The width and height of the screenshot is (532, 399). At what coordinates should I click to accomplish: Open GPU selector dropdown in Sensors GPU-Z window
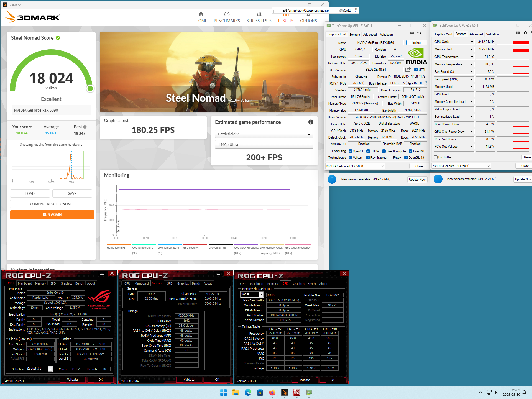tap(461, 166)
